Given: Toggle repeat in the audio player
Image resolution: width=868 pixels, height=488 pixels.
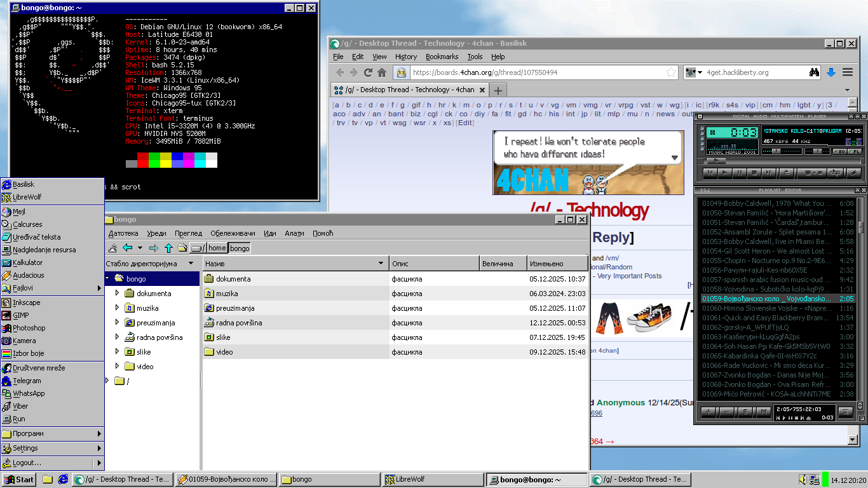Looking at the screenshot, I should pos(836,172).
